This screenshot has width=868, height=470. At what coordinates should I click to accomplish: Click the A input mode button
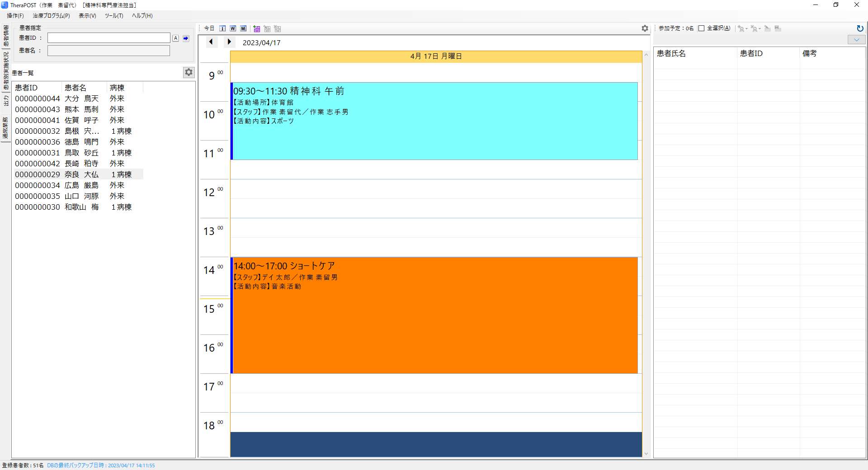176,38
